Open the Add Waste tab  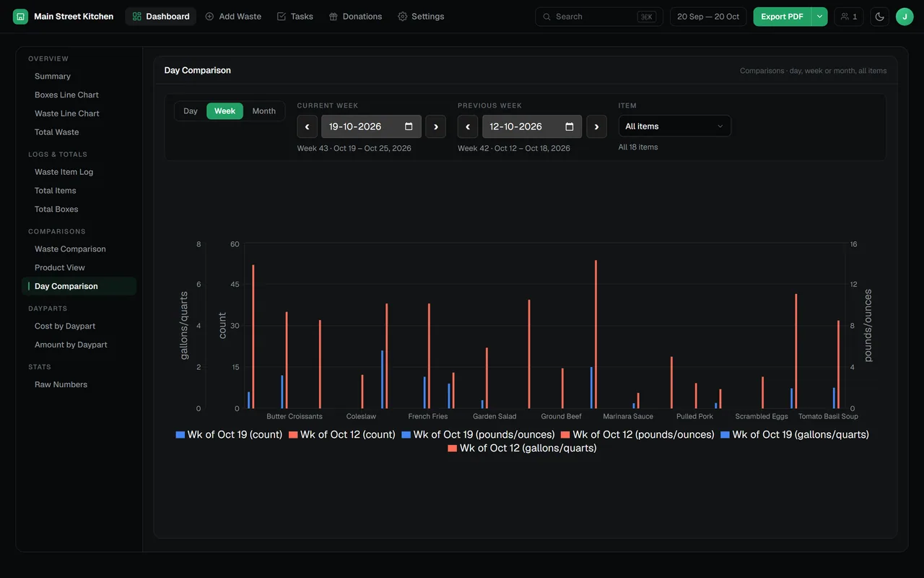(233, 17)
